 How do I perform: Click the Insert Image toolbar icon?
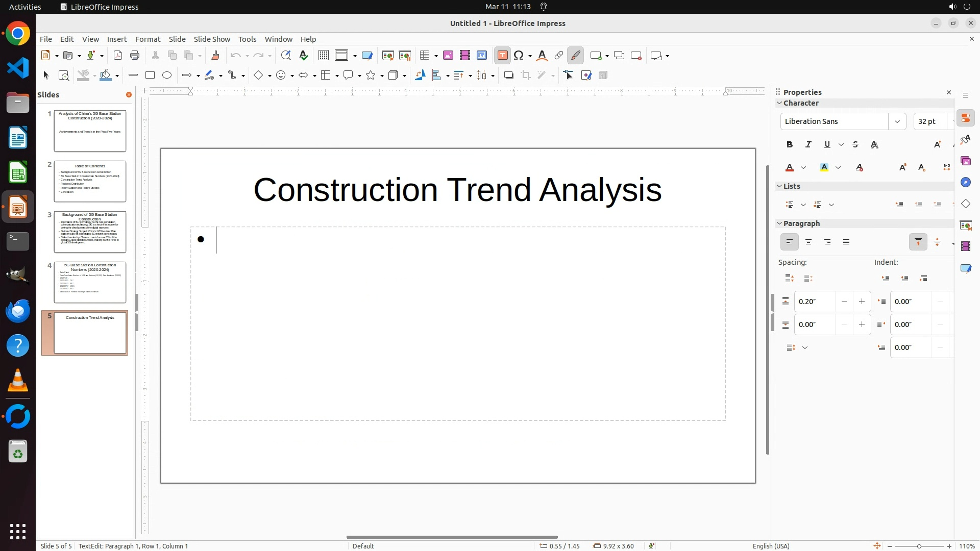click(448, 56)
